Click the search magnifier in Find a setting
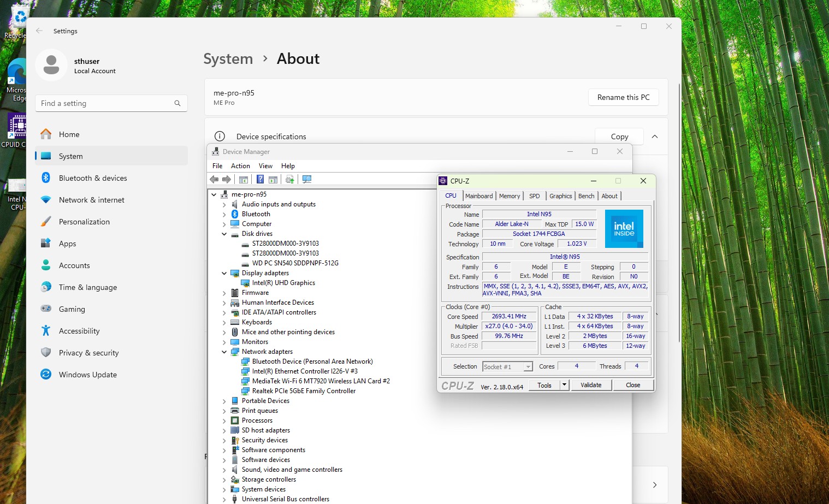This screenshot has height=504, width=829. pos(177,103)
